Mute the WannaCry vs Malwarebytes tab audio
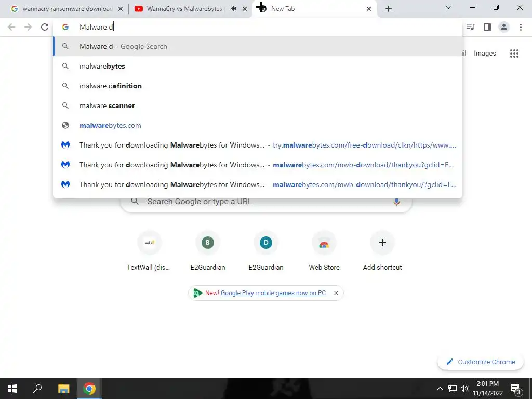The height and width of the screenshot is (399, 532). coord(233,9)
